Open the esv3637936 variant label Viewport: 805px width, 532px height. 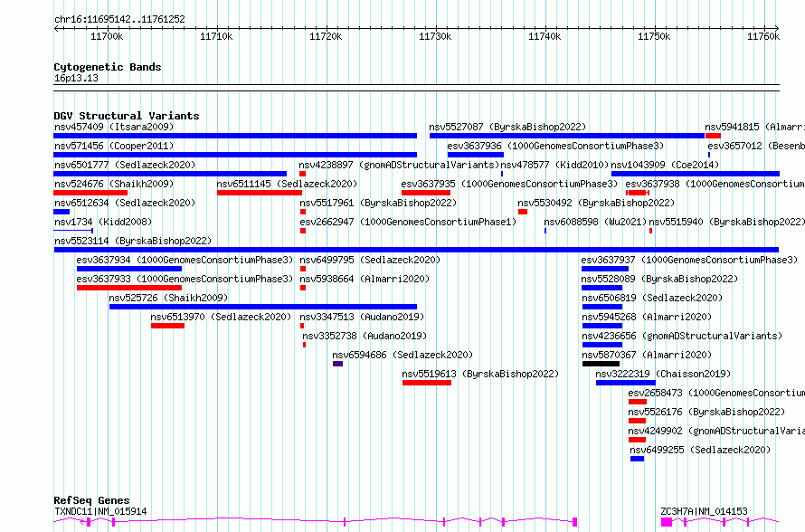coord(555,146)
